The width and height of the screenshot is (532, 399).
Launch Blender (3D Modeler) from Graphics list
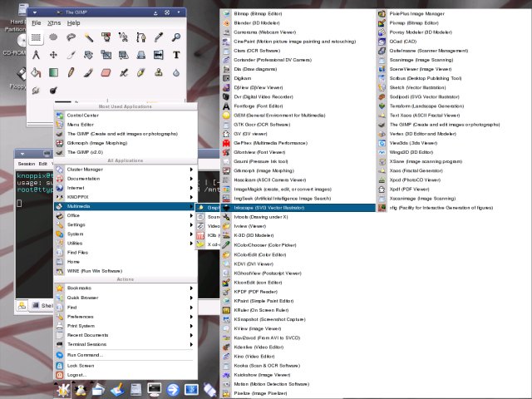(x=298, y=23)
